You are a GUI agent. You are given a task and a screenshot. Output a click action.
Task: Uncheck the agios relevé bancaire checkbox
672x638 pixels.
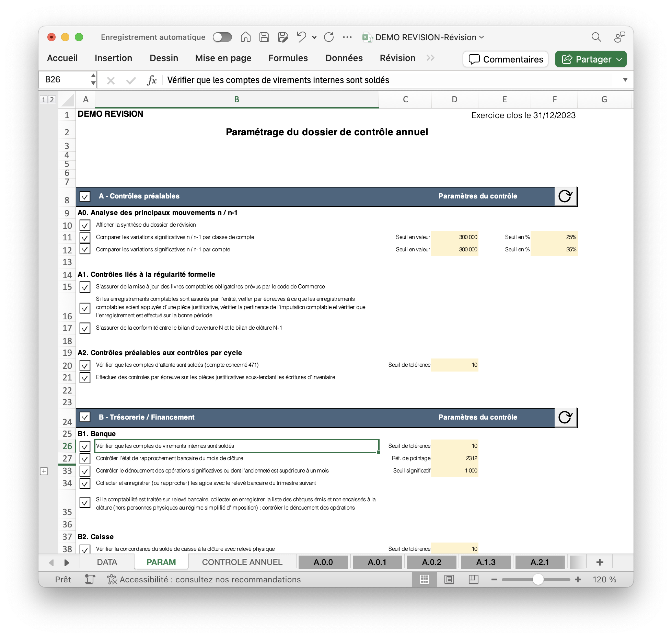pyautogui.click(x=85, y=483)
